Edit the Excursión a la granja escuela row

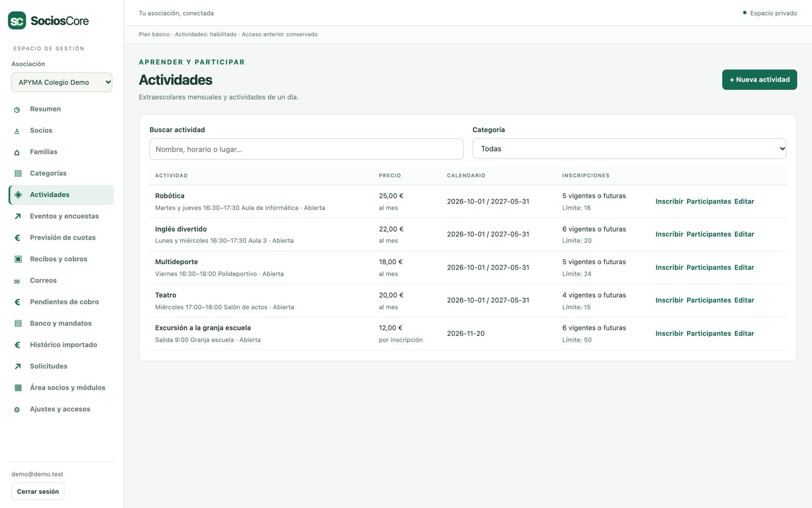(x=744, y=334)
